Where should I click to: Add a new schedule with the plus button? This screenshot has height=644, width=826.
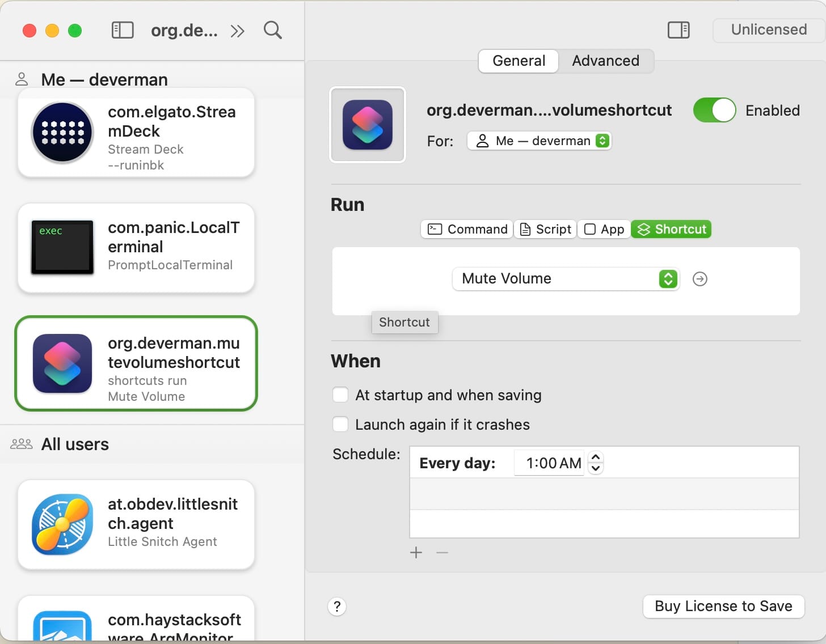pyautogui.click(x=416, y=552)
